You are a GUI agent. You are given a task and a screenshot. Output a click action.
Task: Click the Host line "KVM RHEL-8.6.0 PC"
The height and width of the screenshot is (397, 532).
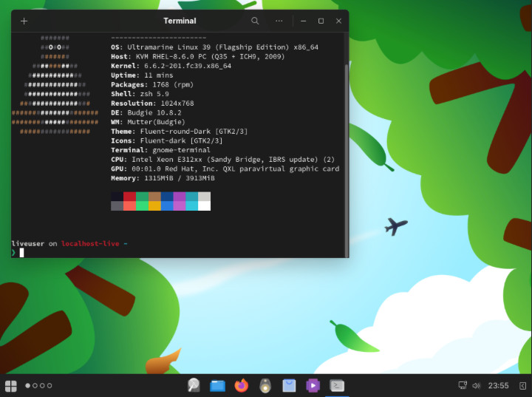click(x=171, y=57)
